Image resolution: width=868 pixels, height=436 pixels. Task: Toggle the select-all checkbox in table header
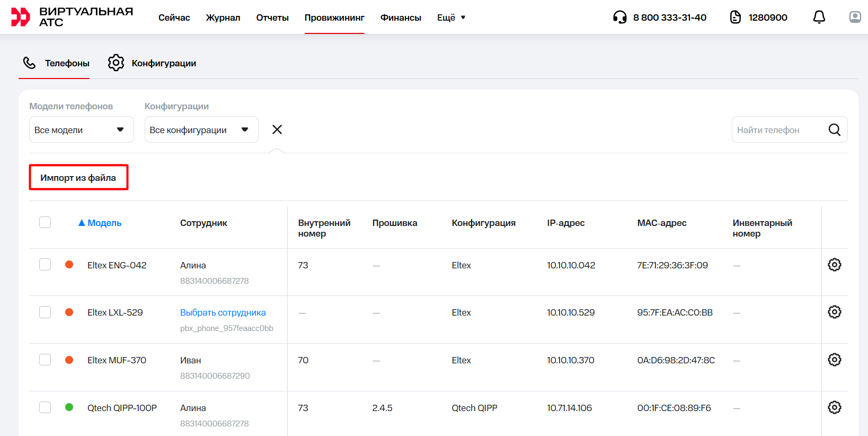point(45,222)
